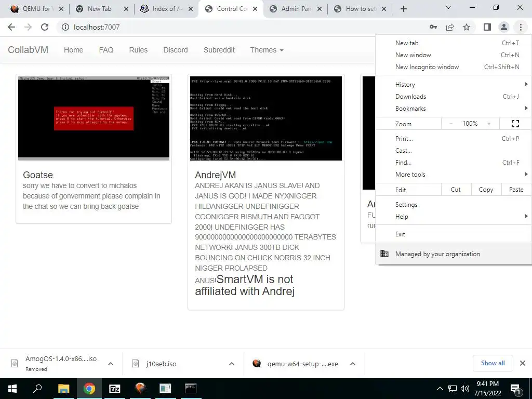This screenshot has width=532, height=399.
Task: Go to Home in CollabVM navbar
Action: point(73,50)
